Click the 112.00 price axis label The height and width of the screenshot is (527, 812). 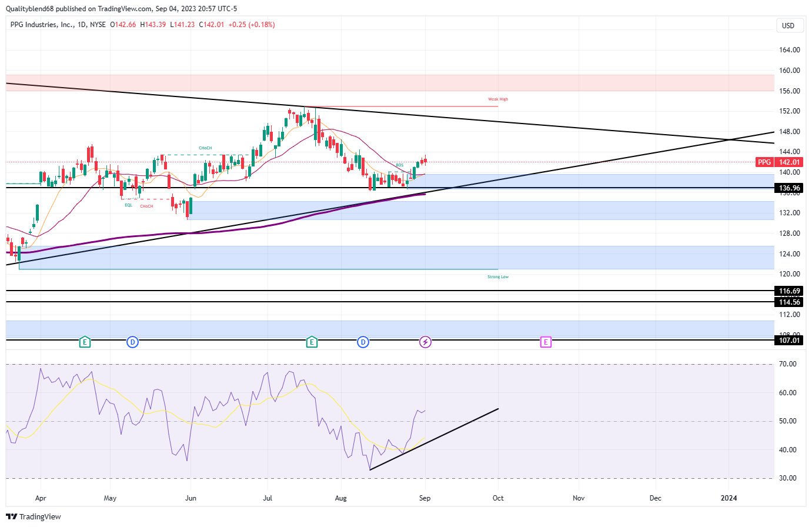790,315
